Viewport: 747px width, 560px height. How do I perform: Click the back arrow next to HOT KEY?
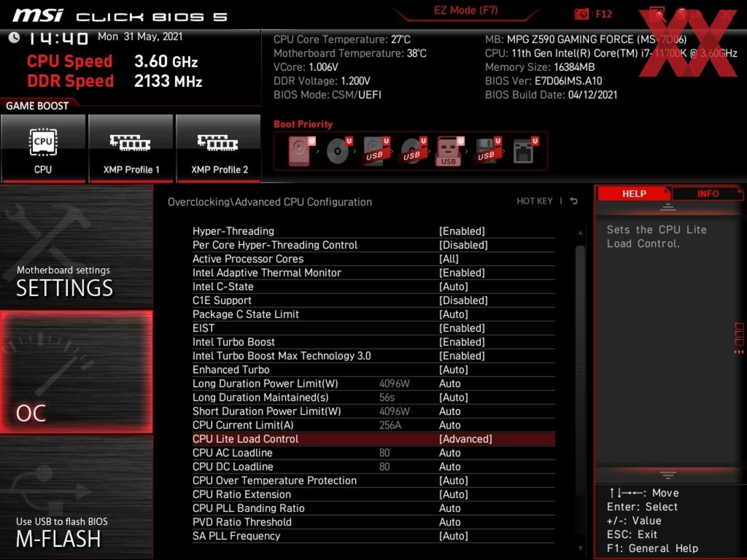pyautogui.click(x=573, y=201)
